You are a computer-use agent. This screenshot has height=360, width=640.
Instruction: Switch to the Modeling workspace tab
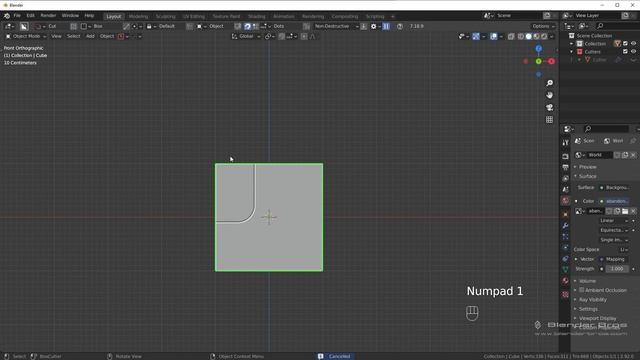138,16
